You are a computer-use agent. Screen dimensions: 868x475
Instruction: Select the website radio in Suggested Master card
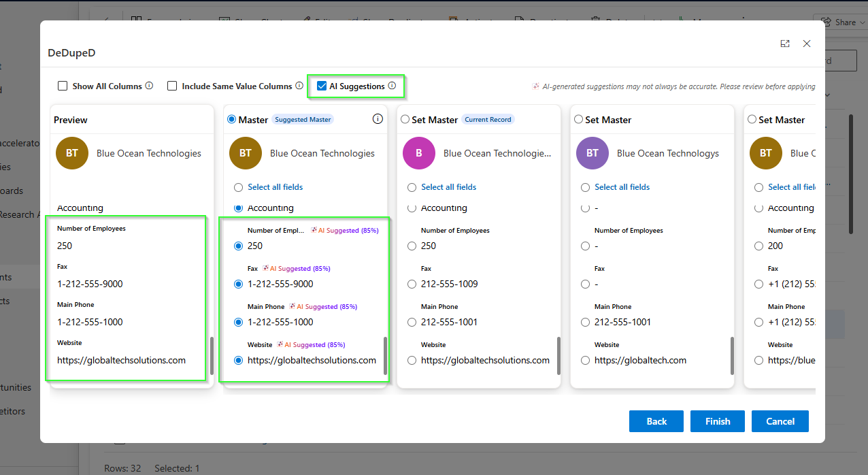(x=238, y=360)
